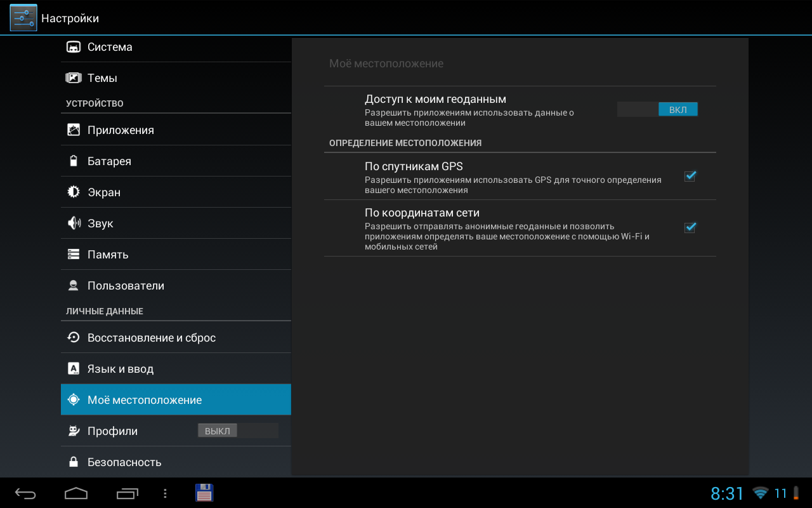The height and width of the screenshot is (508, 812).
Task: Click the Профили android icon
Action: [74, 431]
